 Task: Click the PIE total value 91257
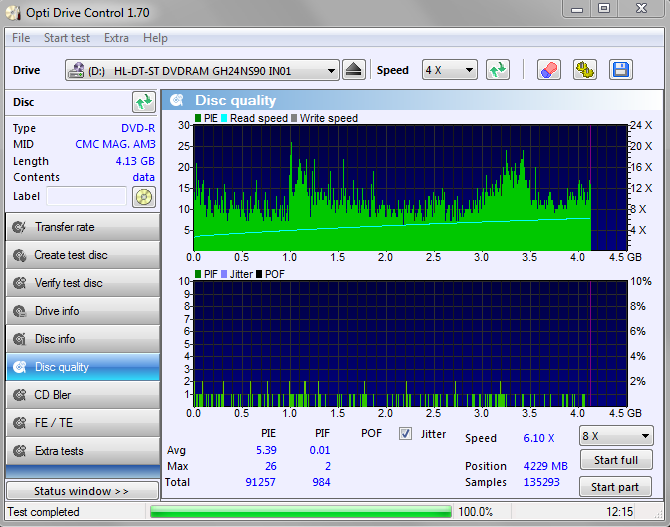click(261, 482)
